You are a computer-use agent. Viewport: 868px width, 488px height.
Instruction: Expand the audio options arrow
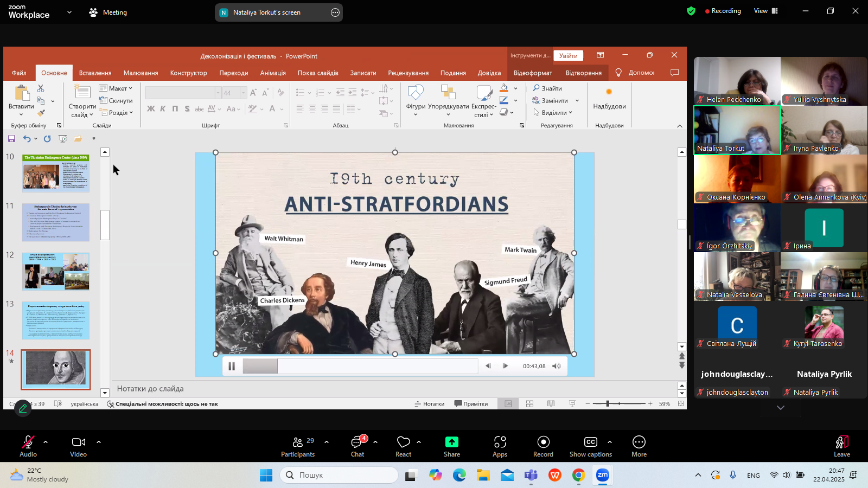(x=46, y=442)
